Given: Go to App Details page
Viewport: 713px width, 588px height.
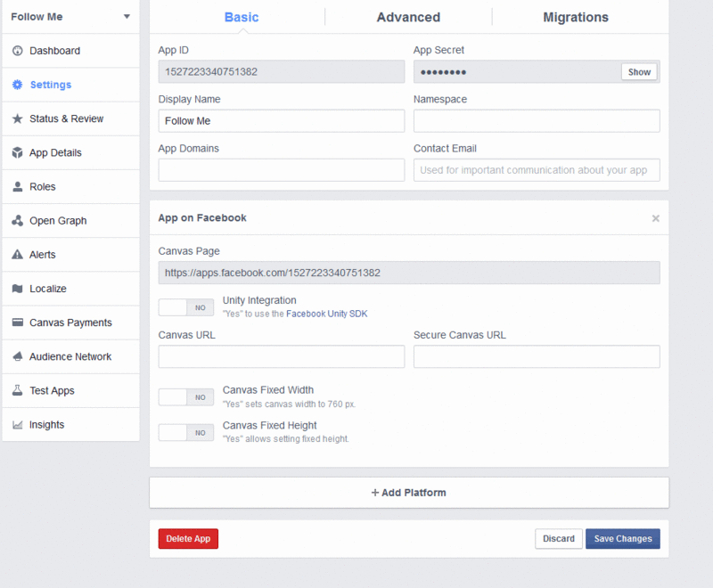Looking at the screenshot, I should [x=70, y=152].
